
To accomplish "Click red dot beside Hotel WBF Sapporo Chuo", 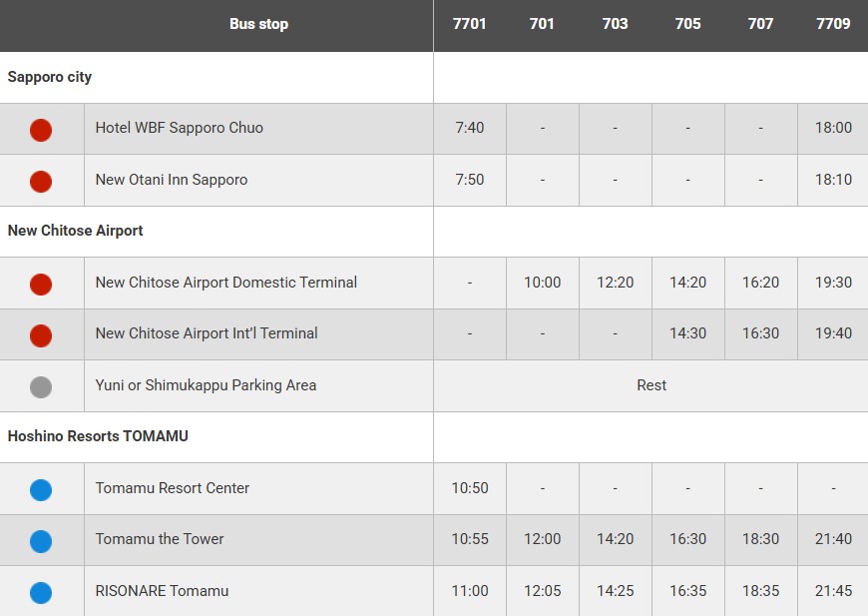I will coord(41,130).
